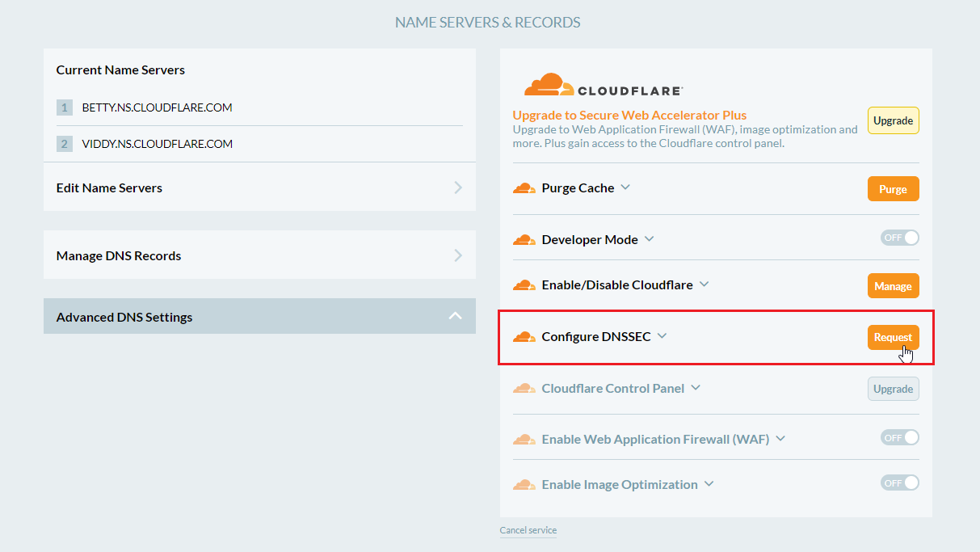Click the Purge button

coord(893,189)
